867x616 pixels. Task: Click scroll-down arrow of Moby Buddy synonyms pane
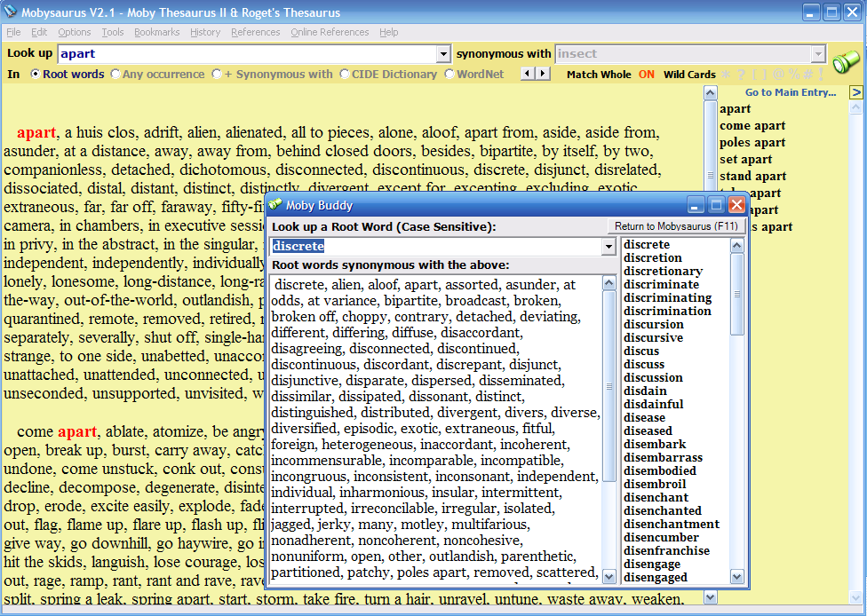(x=608, y=577)
